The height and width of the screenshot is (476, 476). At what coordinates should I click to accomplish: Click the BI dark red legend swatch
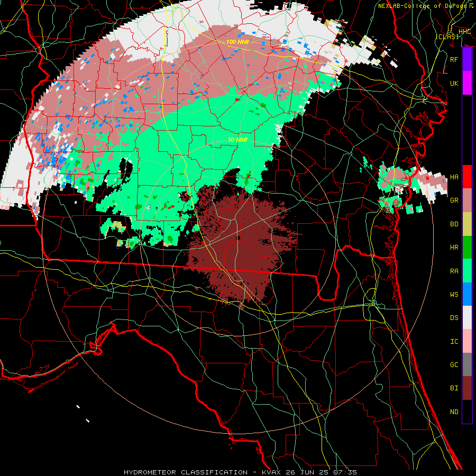tap(467, 388)
